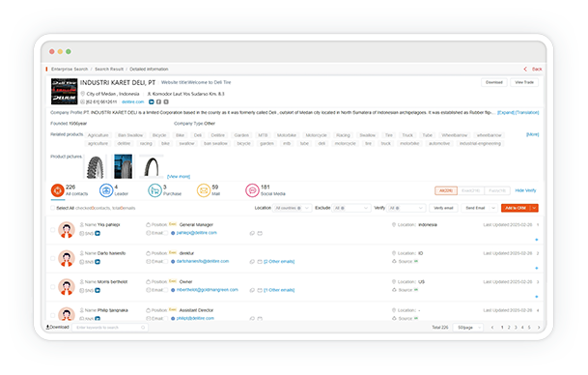
Task: Open LinkedIn SNS icon in direktur row
Action: [98, 262]
